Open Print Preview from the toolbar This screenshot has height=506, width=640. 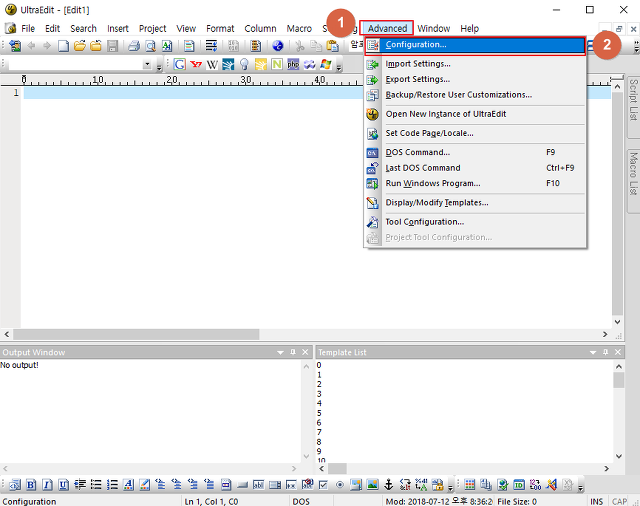[x=151, y=46]
